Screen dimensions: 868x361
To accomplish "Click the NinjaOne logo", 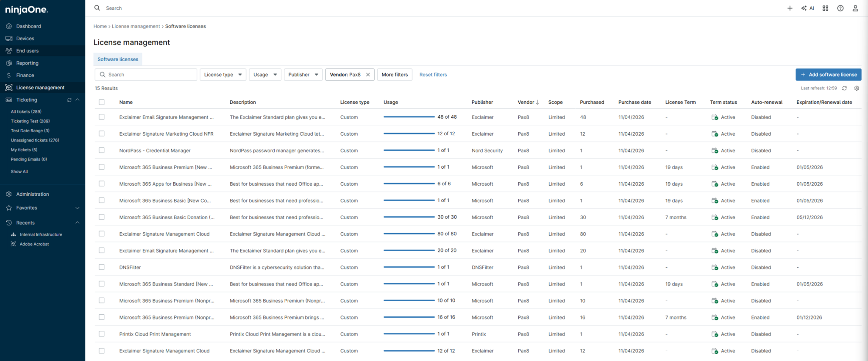I will tap(26, 9).
